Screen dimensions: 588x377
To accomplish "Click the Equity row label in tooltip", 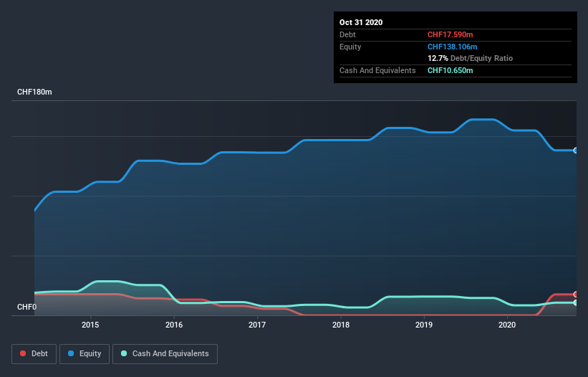I will [350, 47].
